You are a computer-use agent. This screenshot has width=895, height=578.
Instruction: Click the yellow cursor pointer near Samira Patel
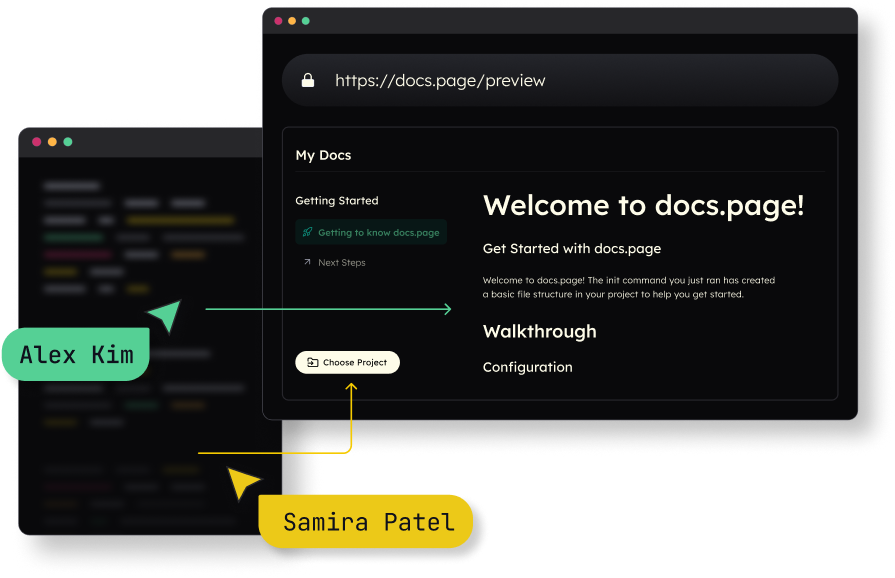(x=243, y=483)
